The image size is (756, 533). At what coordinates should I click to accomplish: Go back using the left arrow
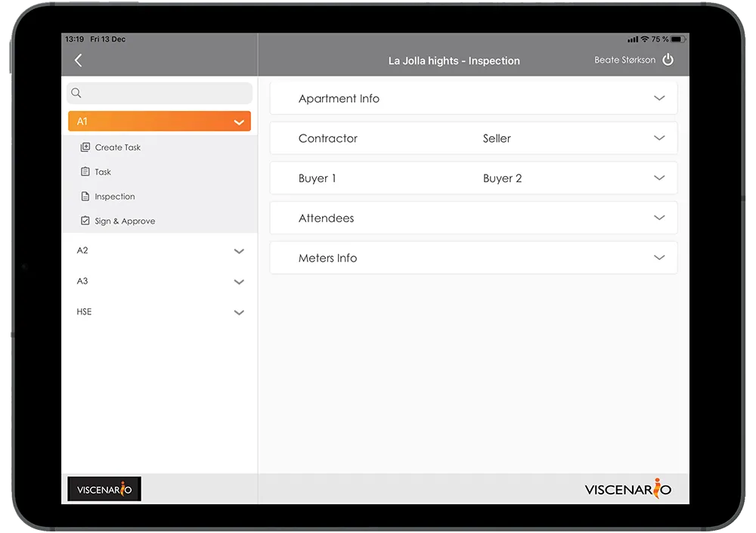(x=78, y=60)
